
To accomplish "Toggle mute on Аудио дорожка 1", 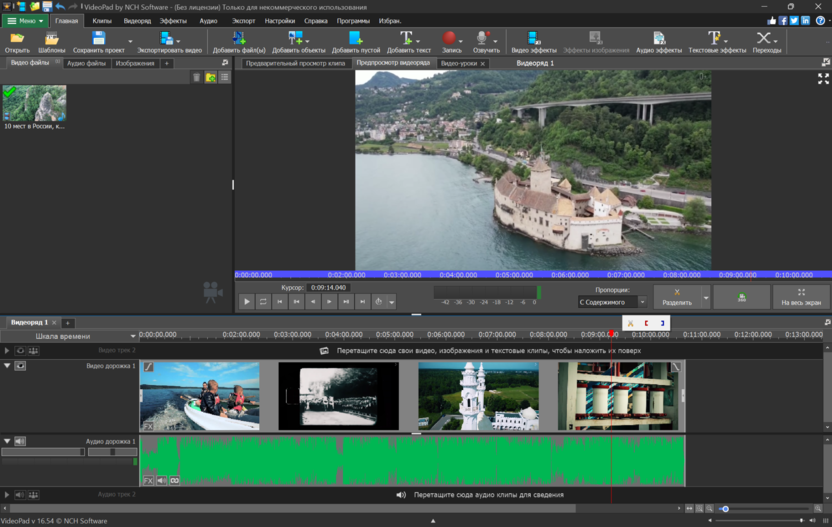I will [x=20, y=441].
